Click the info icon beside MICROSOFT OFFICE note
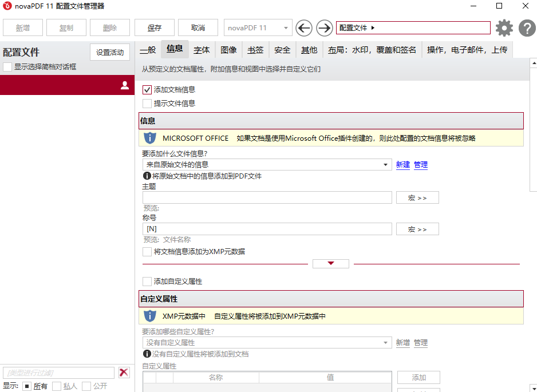537x392 pixels. [151, 137]
